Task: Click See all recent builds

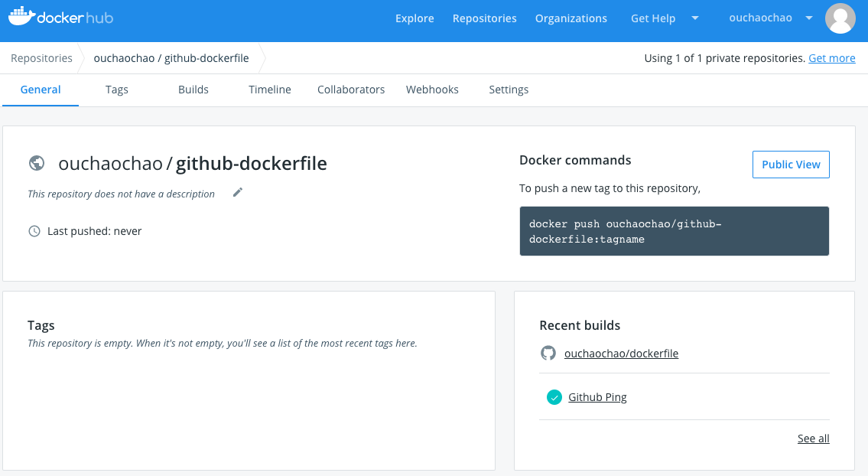Action: coord(813,439)
